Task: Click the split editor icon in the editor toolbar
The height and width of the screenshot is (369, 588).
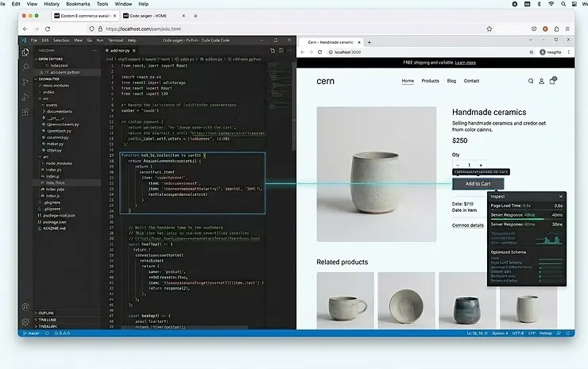Action: tap(280, 51)
